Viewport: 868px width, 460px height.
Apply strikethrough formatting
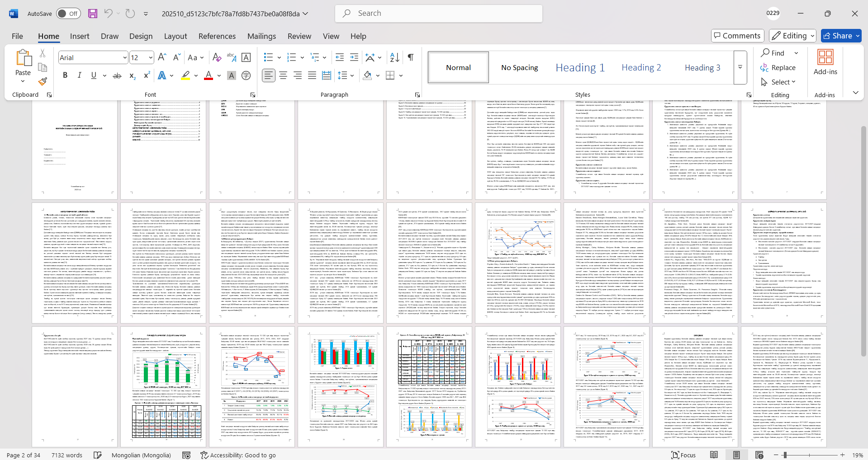click(117, 75)
